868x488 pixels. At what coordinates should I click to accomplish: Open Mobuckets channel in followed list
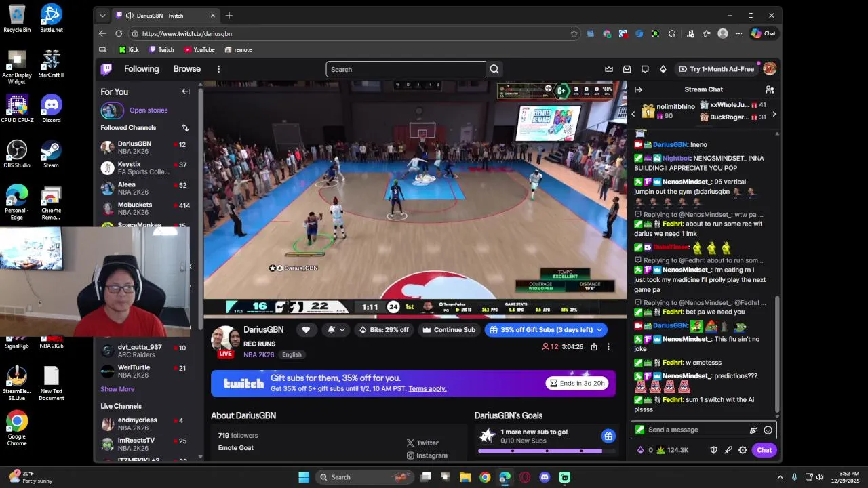(144, 209)
